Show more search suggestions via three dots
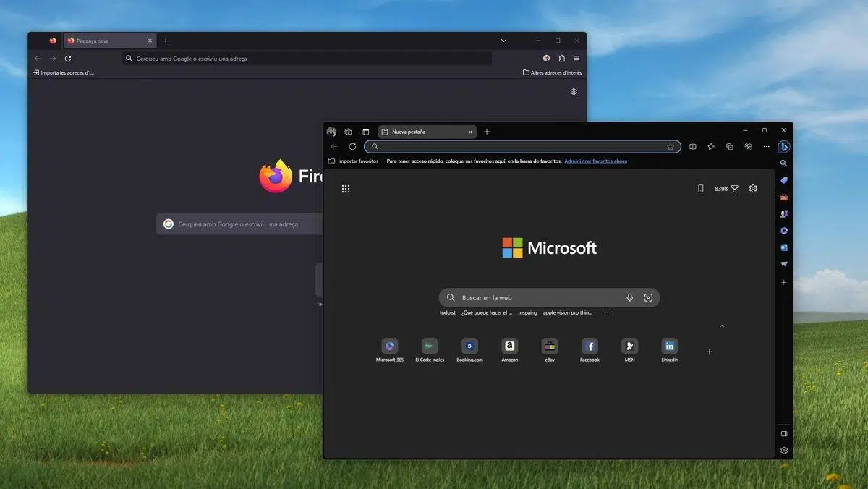868x489 pixels. (608, 312)
